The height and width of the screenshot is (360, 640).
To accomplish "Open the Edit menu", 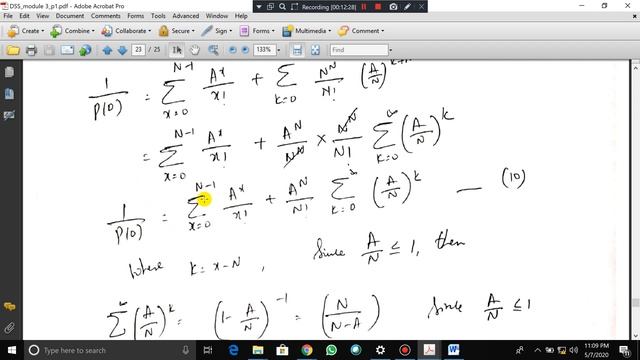I will pos(24,16).
